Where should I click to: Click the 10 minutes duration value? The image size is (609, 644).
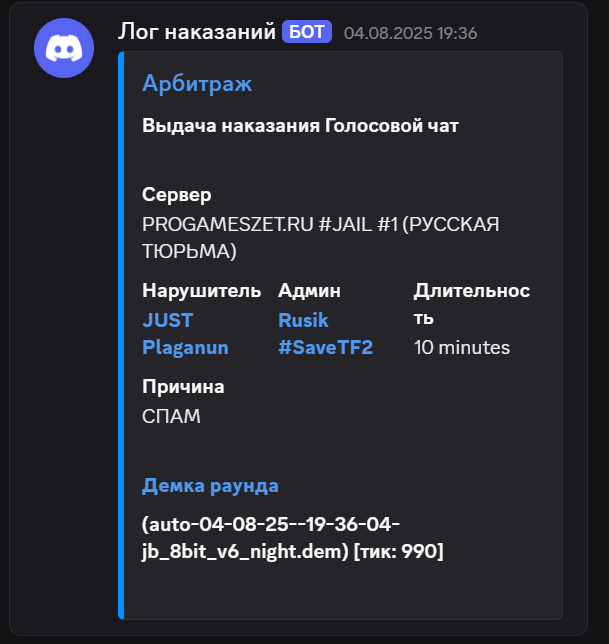[x=462, y=347]
